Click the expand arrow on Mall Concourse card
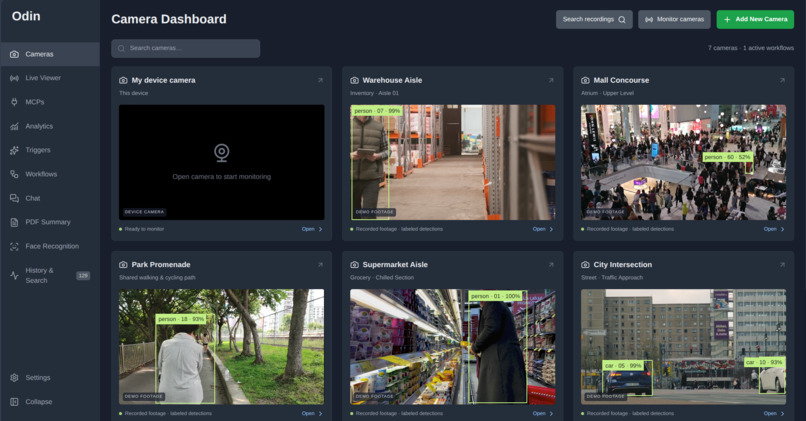 (782, 80)
